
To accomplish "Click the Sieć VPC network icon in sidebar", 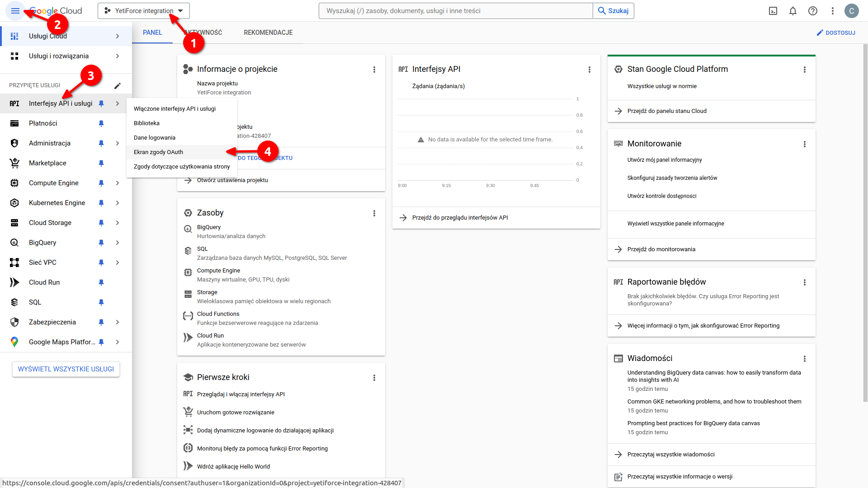I will [14, 263].
